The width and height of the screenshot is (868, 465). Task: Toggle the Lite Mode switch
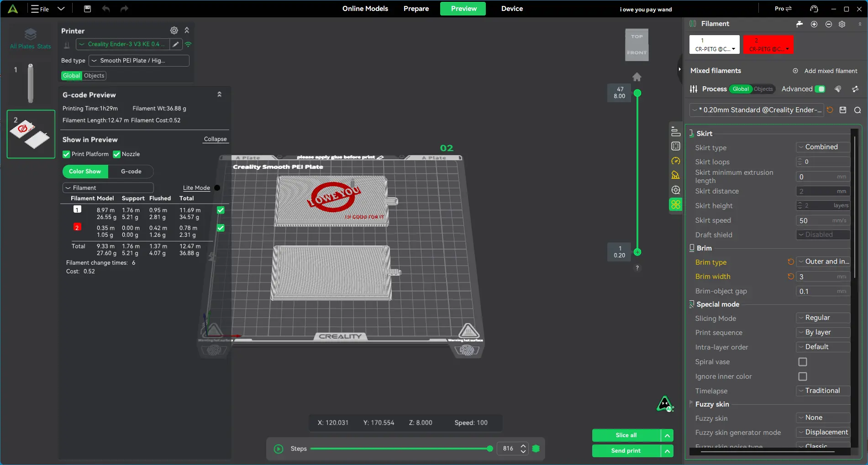[x=217, y=188]
